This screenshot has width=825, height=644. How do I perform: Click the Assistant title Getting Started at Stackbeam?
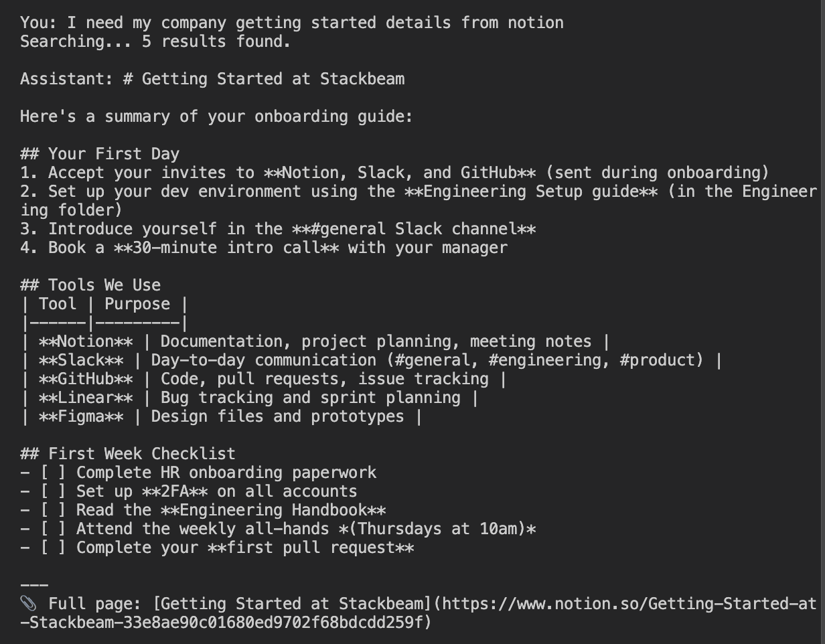212,79
